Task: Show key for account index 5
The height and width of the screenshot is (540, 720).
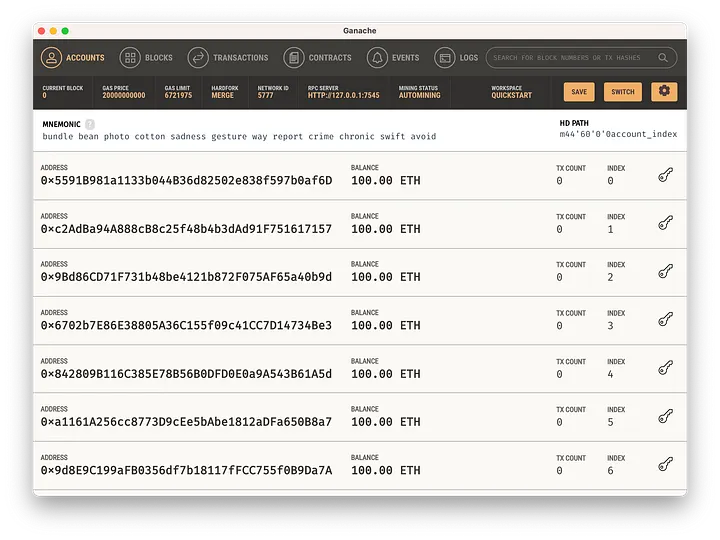Action: point(666,416)
